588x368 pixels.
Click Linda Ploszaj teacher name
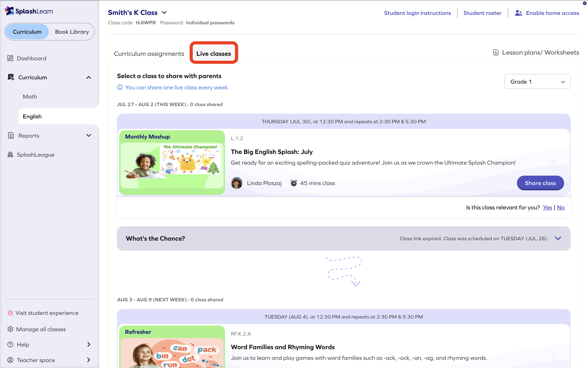click(x=264, y=183)
